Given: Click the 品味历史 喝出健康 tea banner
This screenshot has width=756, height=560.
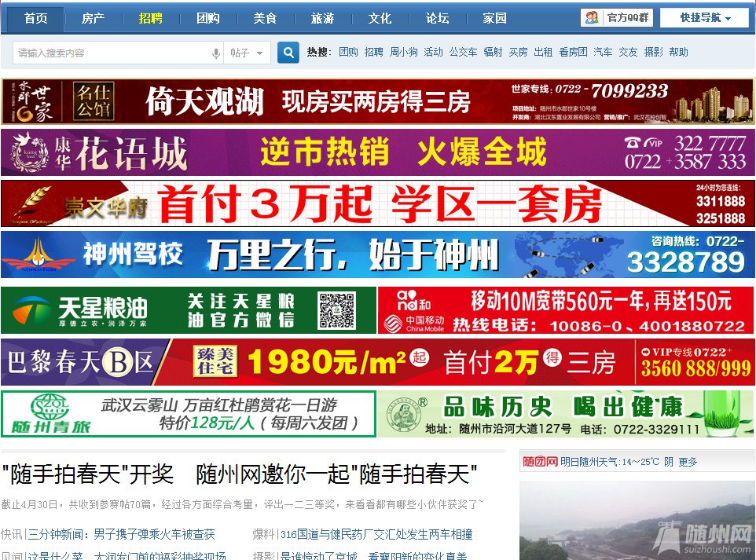Looking at the screenshot, I should tap(566, 414).
